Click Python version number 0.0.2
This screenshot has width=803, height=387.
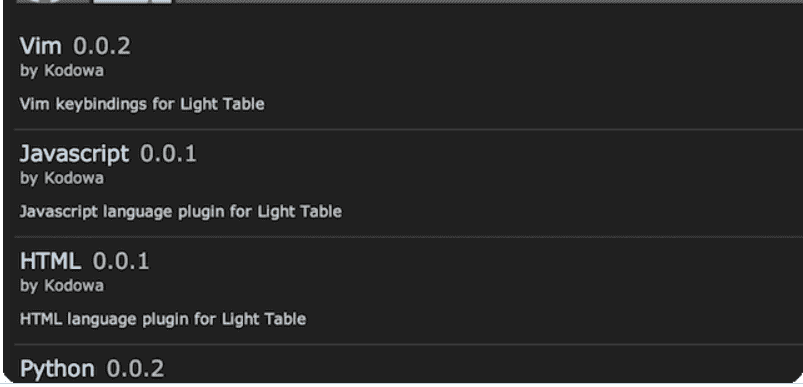point(135,369)
